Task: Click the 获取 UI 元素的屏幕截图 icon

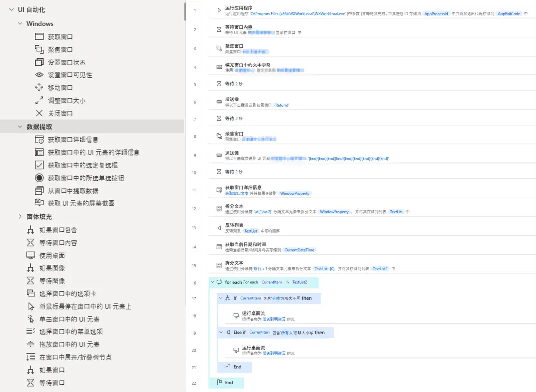Action: (x=39, y=203)
